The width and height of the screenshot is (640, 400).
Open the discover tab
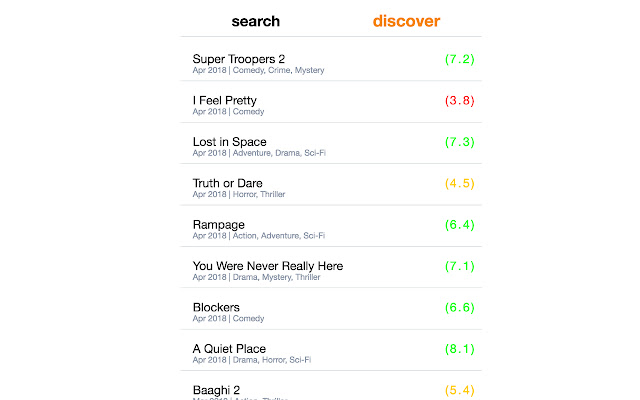click(x=406, y=21)
